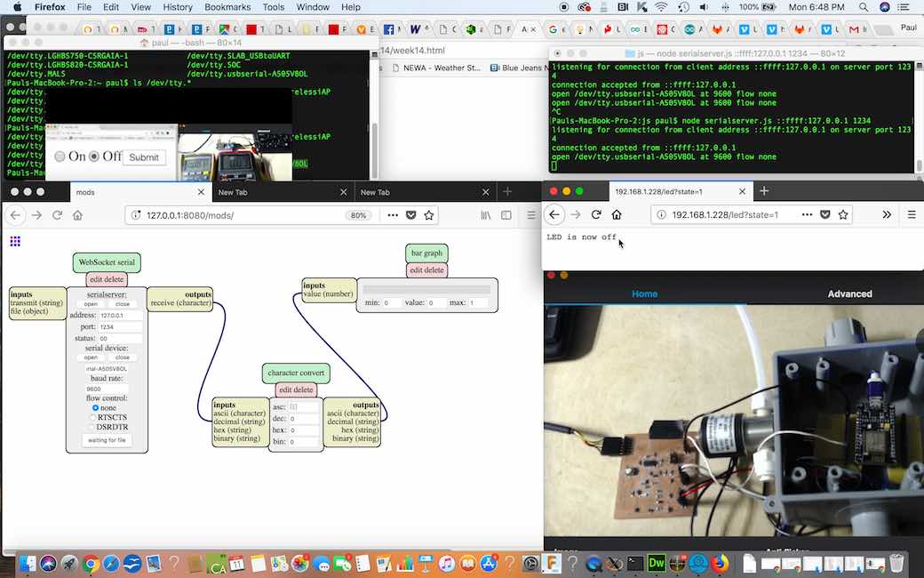This screenshot has width=924, height=578.
Task: Open Terminal from the Dock
Action: click(635, 564)
